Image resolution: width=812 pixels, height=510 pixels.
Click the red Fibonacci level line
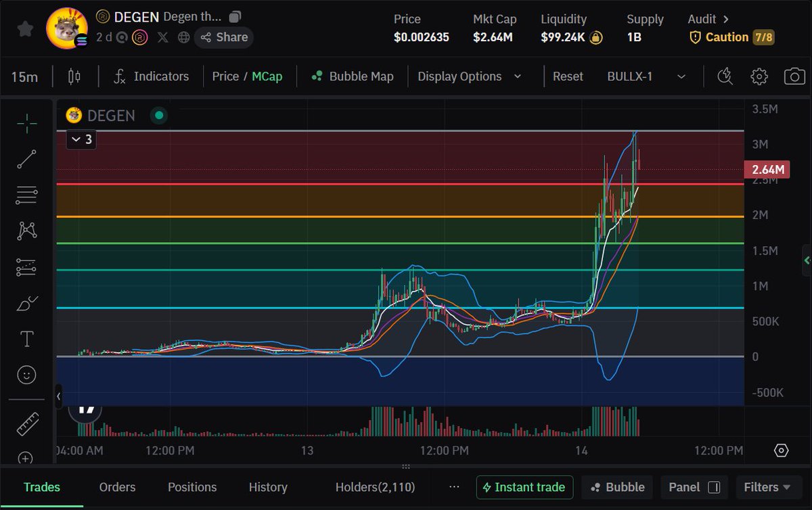tap(399, 183)
